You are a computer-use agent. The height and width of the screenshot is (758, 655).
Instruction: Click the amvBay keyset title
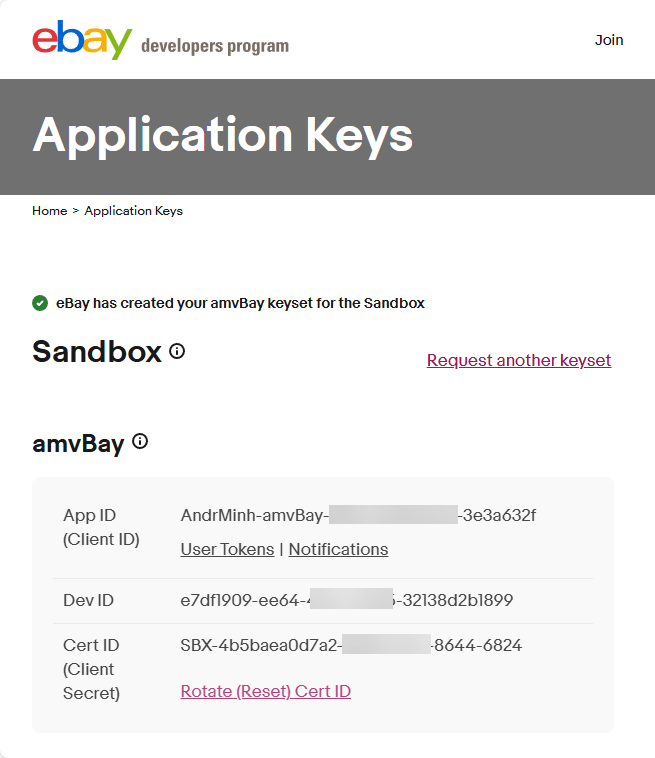pos(78,444)
